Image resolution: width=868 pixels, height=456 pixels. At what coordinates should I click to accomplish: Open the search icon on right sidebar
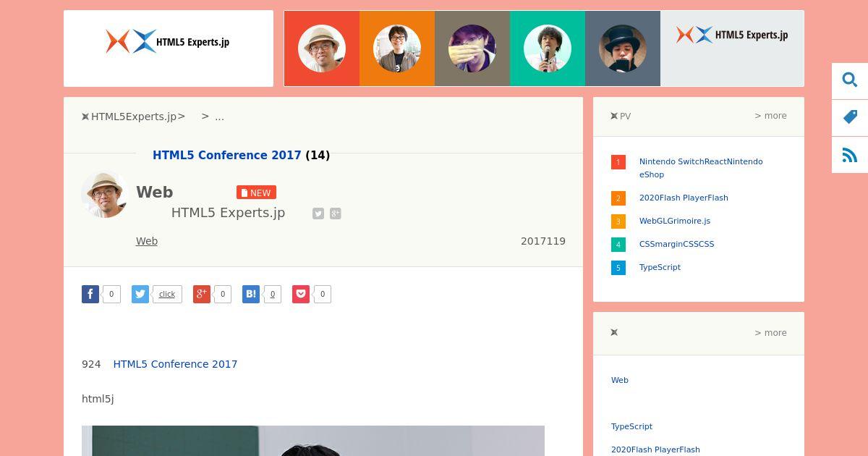coord(850,80)
